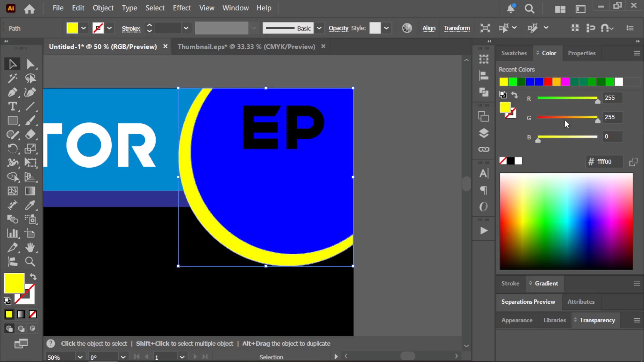Enable Draw Behind mode
This screenshot has height=362, width=644.
pyautogui.click(x=21, y=329)
